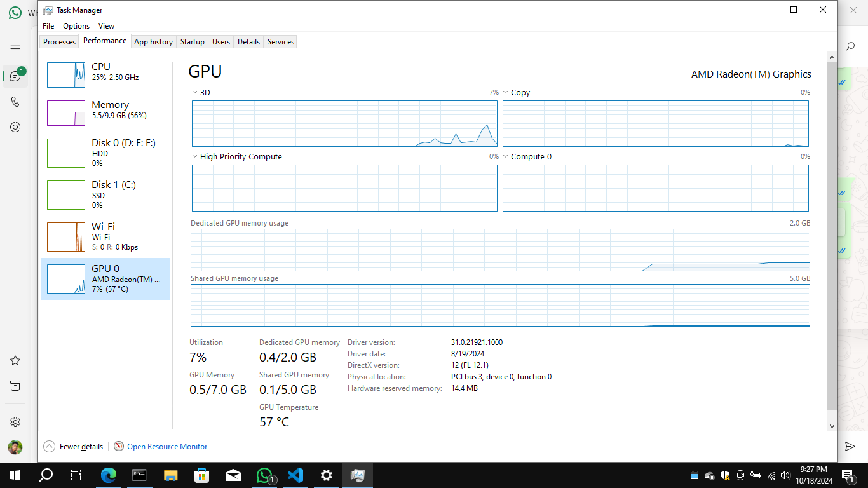Click the Fewer details chevron icon
The width and height of the screenshot is (868, 488).
pos(50,447)
